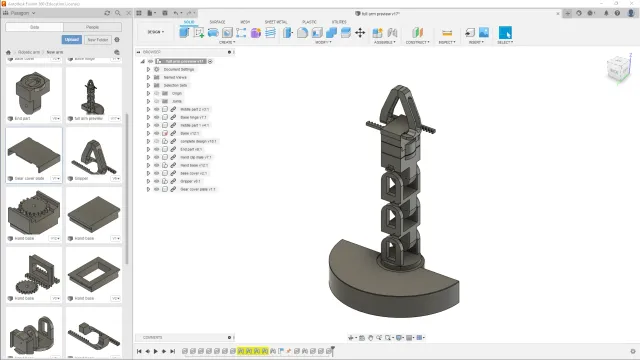The image size is (640, 360).
Task: Click the Upload button
Action: [71, 40]
